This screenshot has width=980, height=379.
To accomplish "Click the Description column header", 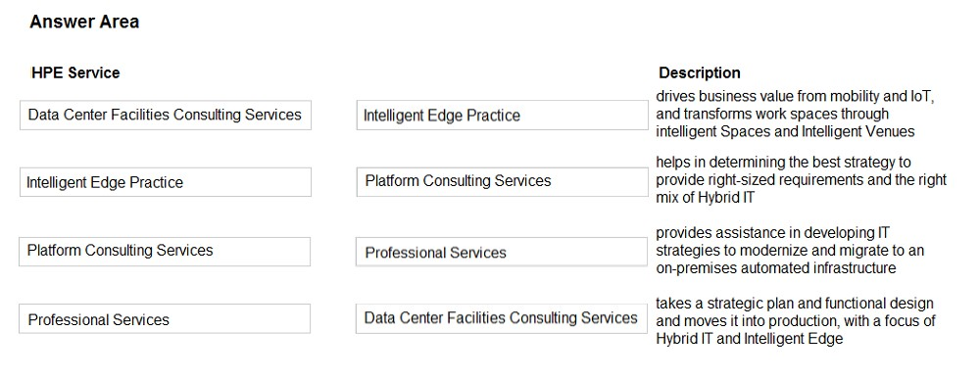I will pyautogui.click(x=700, y=73).
